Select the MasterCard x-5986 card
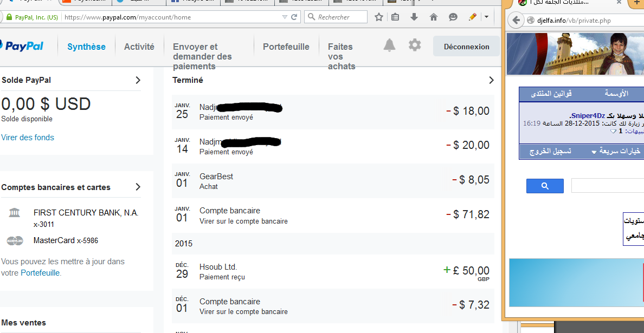644x333 pixels. (x=66, y=241)
